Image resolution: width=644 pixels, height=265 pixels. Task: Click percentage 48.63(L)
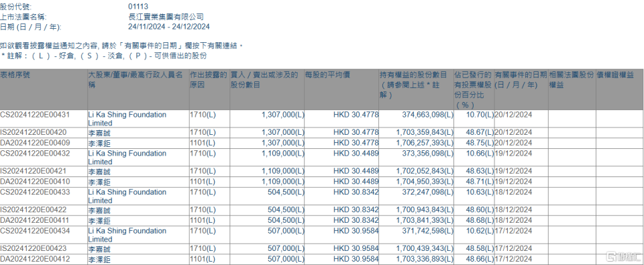coord(480,171)
